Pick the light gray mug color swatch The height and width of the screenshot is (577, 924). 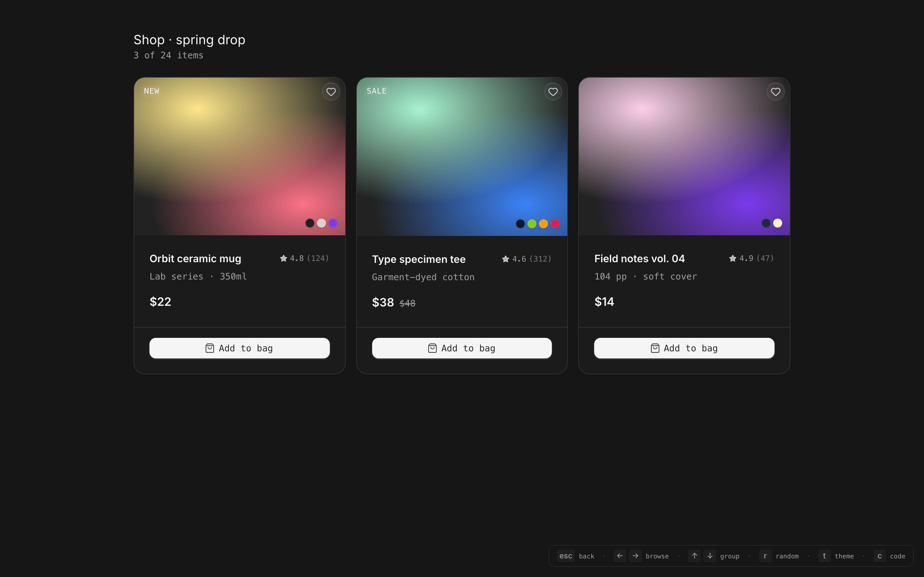coord(321,223)
